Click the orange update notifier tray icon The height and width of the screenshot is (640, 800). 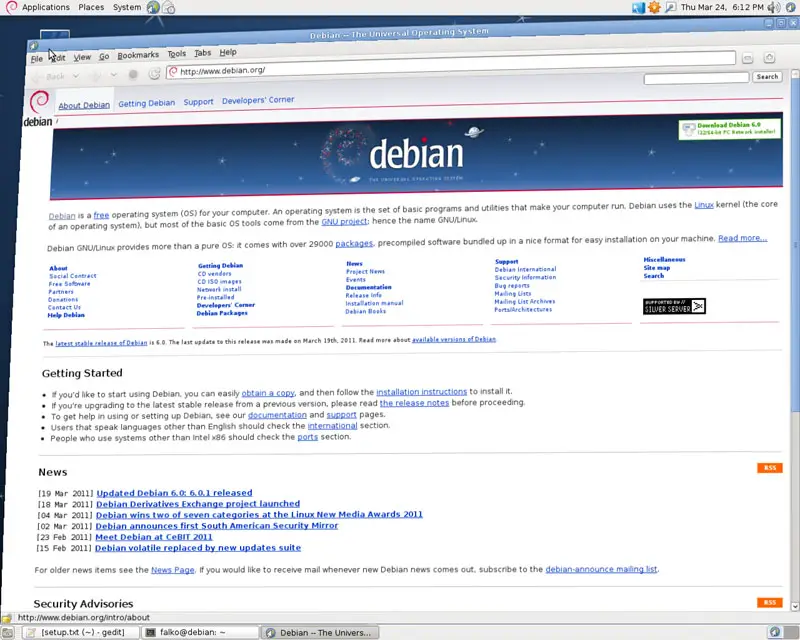coord(654,7)
